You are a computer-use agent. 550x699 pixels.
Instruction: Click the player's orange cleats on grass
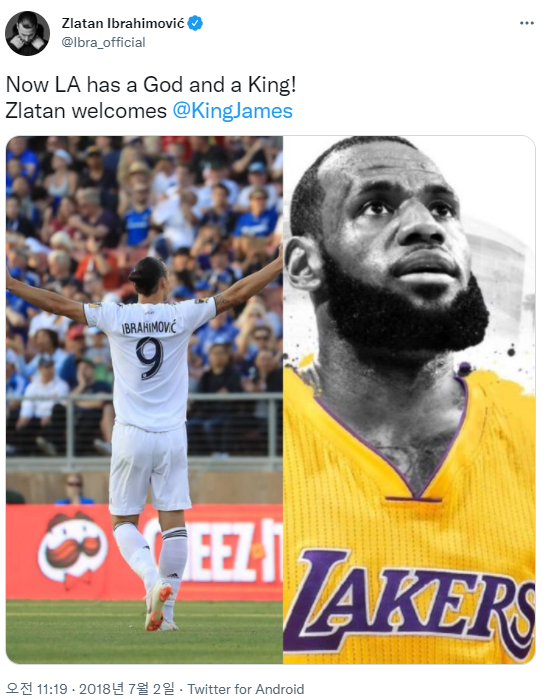point(160,607)
